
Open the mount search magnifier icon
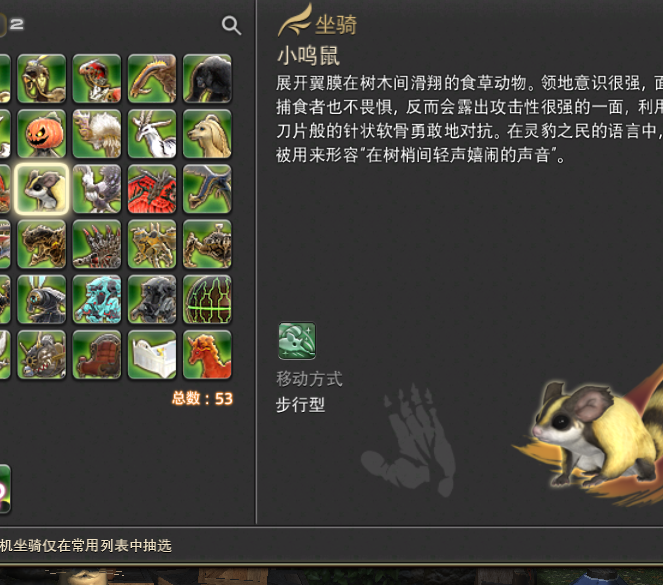click(x=231, y=25)
